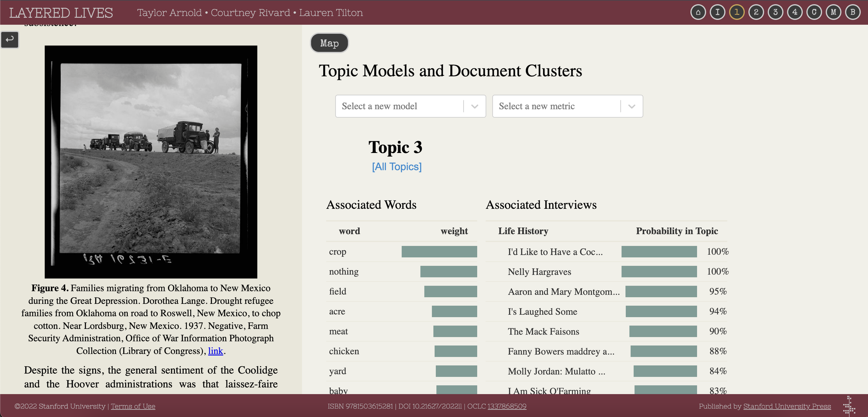Jump to chapter 1 circle icon
The width and height of the screenshot is (868, 417).
click(x=737, y=12)
